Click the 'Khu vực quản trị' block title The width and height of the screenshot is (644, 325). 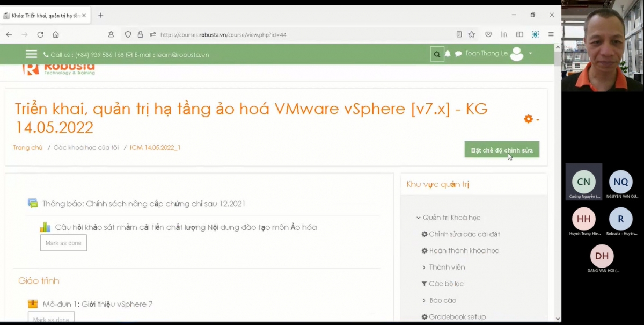438,184
